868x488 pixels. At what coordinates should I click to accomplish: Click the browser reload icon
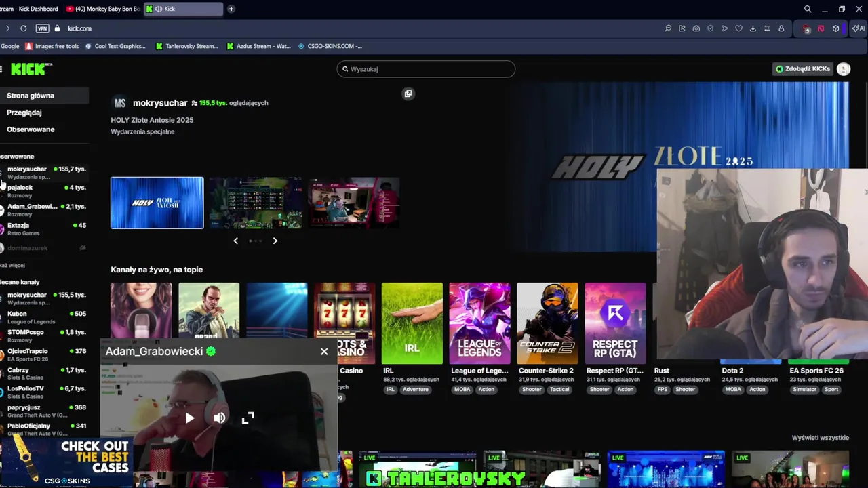click(24, 28)
